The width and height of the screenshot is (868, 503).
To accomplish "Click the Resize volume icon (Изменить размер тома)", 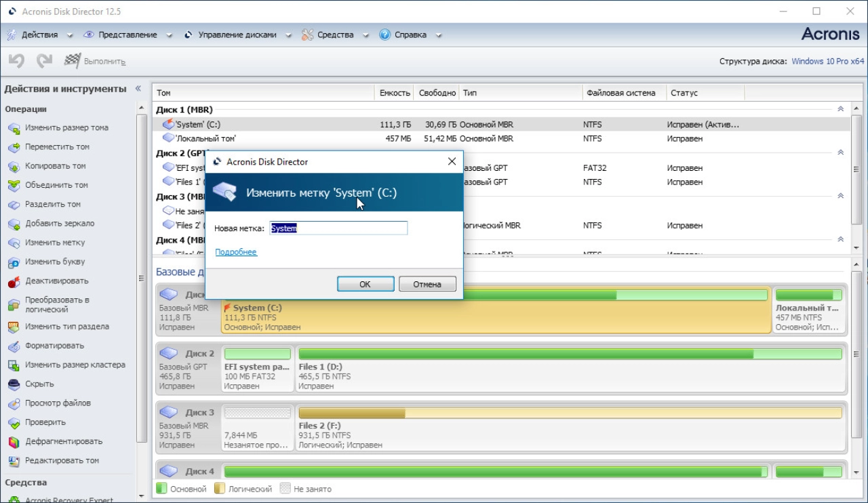I will (x=14, y=128).
